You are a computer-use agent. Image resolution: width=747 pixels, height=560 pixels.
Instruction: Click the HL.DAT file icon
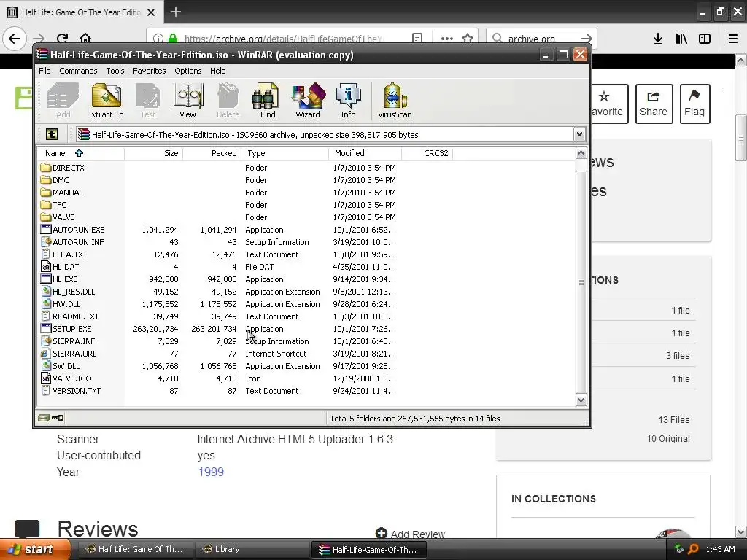[46, 267]
